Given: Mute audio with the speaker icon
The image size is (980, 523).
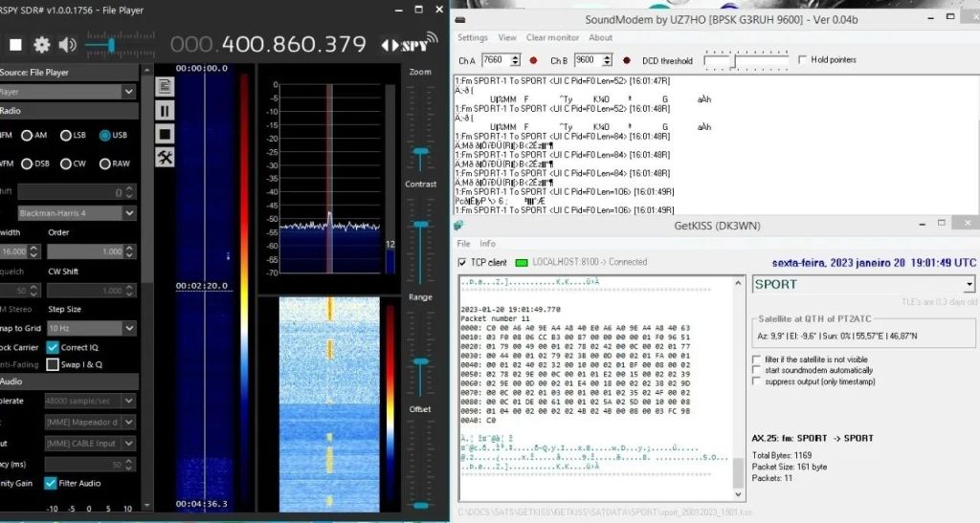Looking at the screenshot, I should pyautogui.click(x=67, y=45).
